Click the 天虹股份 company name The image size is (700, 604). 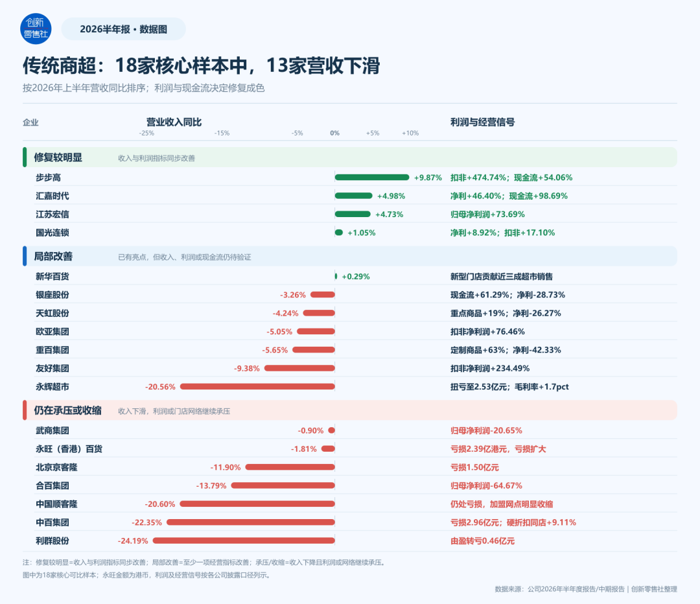[x=52, y=313]
